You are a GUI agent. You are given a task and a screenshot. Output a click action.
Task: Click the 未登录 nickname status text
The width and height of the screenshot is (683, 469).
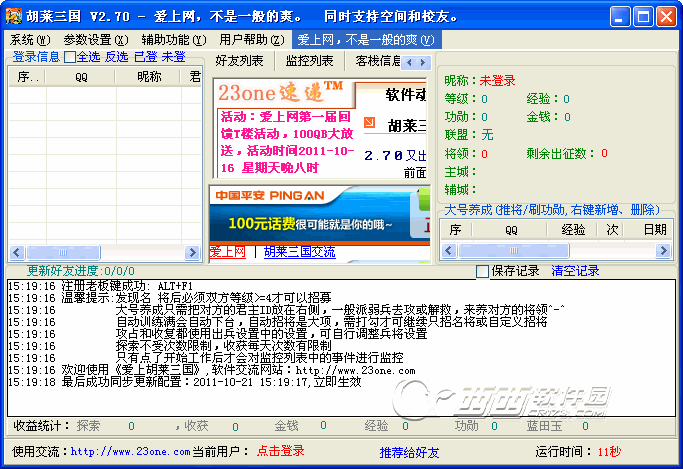[497, 81]
